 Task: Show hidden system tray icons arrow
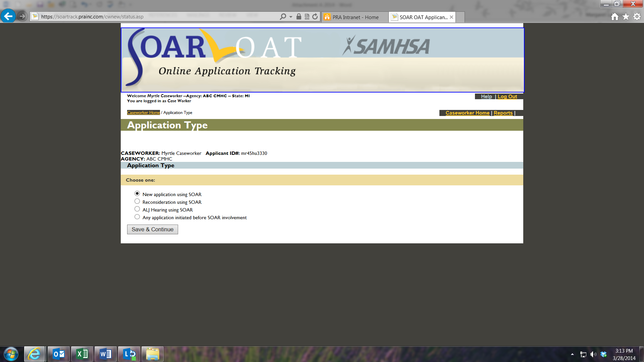point(572,354)
